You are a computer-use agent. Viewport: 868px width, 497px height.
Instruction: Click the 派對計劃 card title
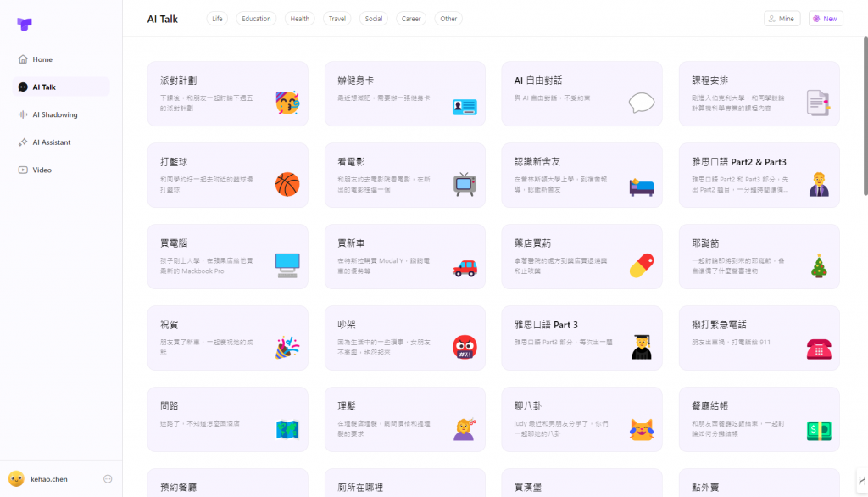tap(178, 81)
